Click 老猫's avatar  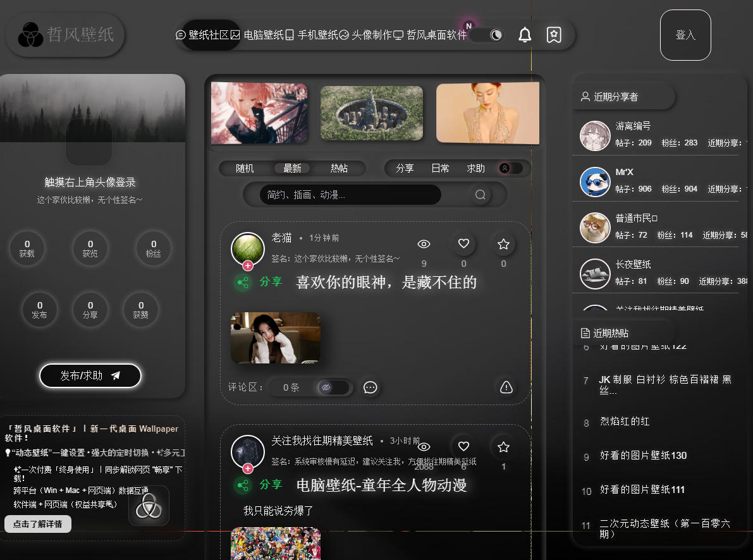(x=248, y=248)
